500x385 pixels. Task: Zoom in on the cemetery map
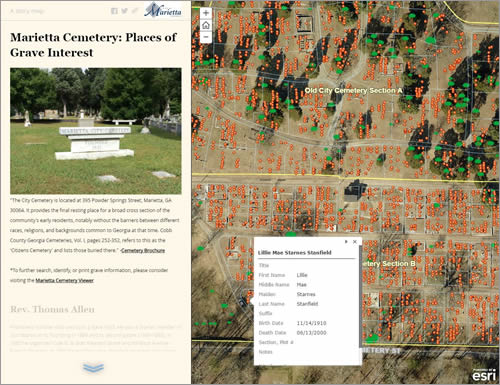[206, 13]
